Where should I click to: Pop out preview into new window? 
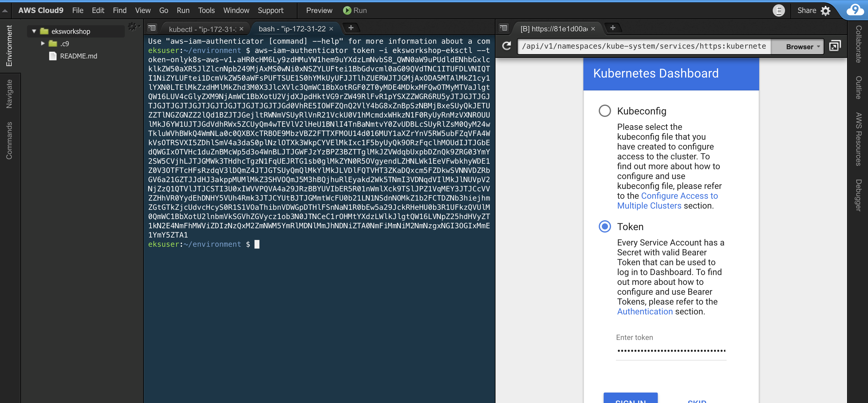tap(834, 46)
